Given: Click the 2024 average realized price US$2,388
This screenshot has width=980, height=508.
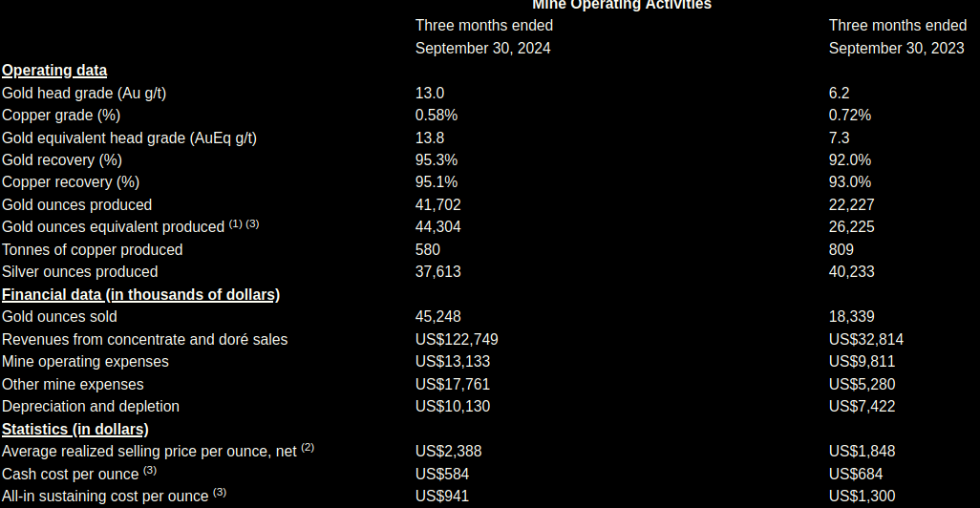Looking at the screenshot, I should 449,451.
